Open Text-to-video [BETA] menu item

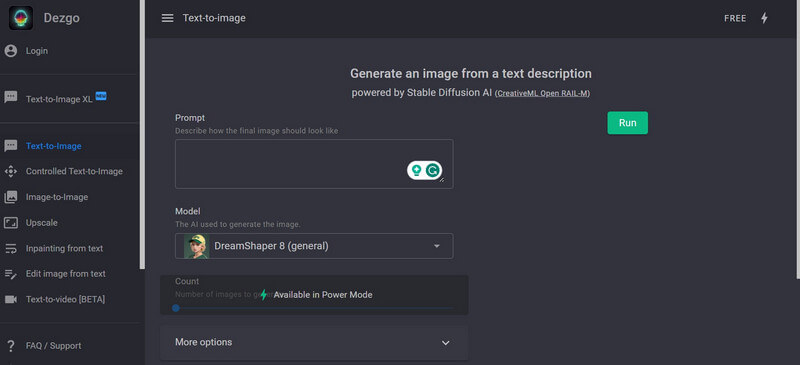coord(65,299)
